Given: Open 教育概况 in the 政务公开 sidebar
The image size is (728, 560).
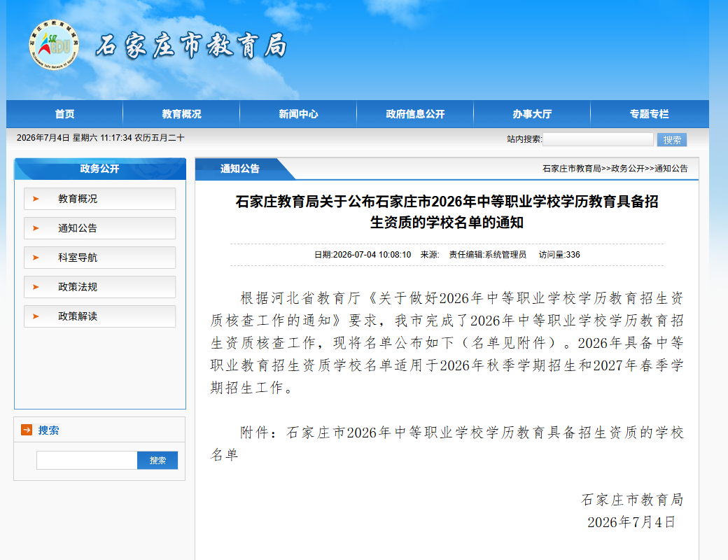Looking at the screenshot, I should click(100, 199).
